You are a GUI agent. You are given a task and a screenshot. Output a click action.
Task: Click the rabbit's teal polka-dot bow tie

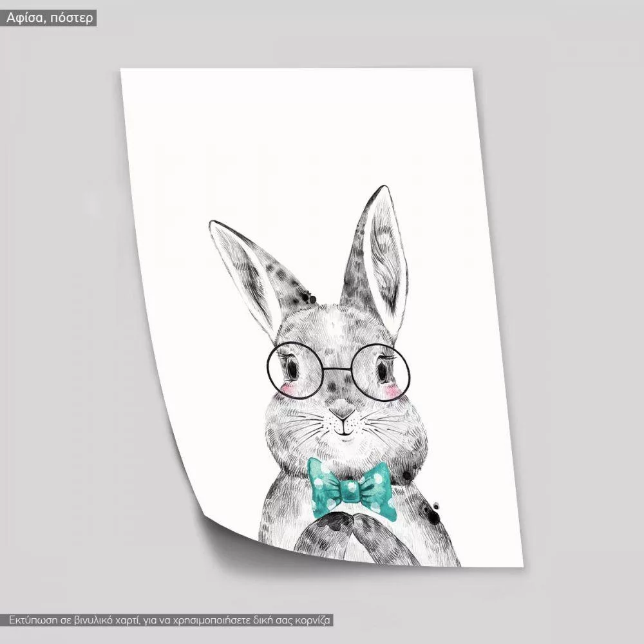point(352,491)
